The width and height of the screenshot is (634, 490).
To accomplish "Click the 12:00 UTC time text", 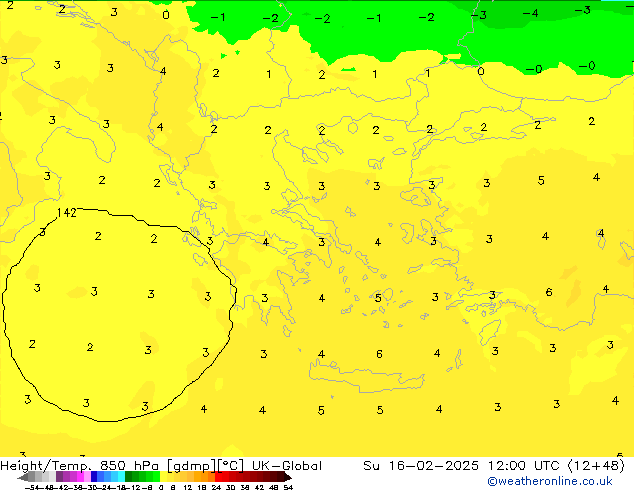I will 524,466.
